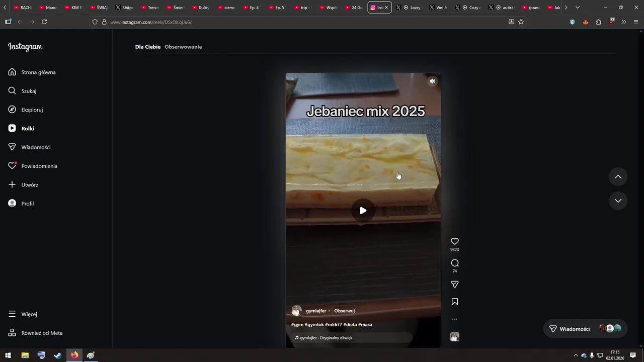Screen dimensions: 644x362
Task: Open File Explorer from the taskbar
Action: pyautogui.click(x=25, y=355)
